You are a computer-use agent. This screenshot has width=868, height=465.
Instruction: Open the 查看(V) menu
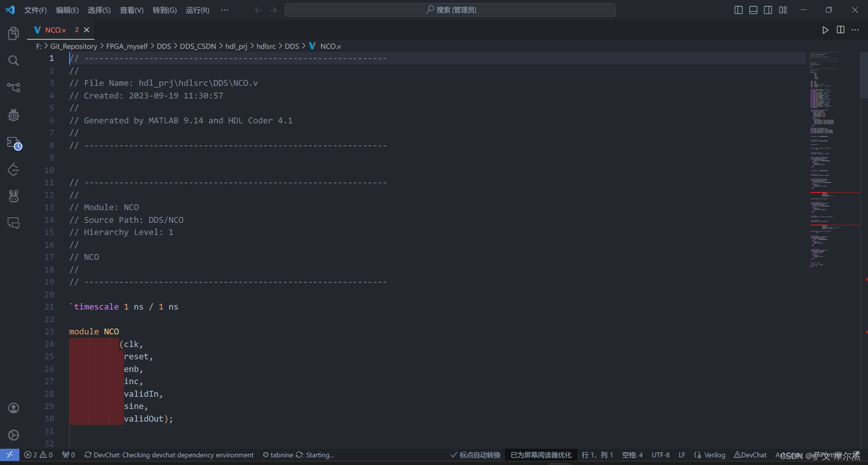(132, 10)
